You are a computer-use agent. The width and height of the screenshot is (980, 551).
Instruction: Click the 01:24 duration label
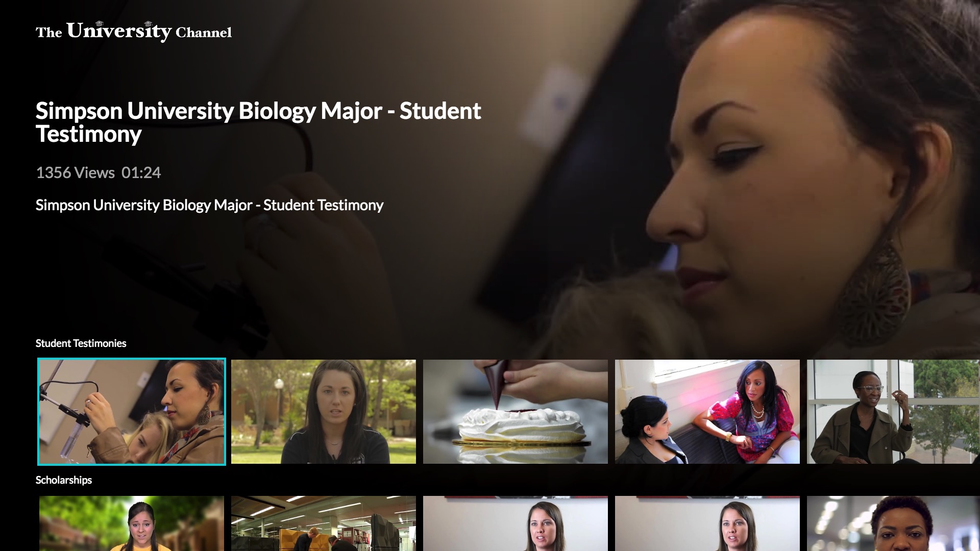[x=141, y=173]
